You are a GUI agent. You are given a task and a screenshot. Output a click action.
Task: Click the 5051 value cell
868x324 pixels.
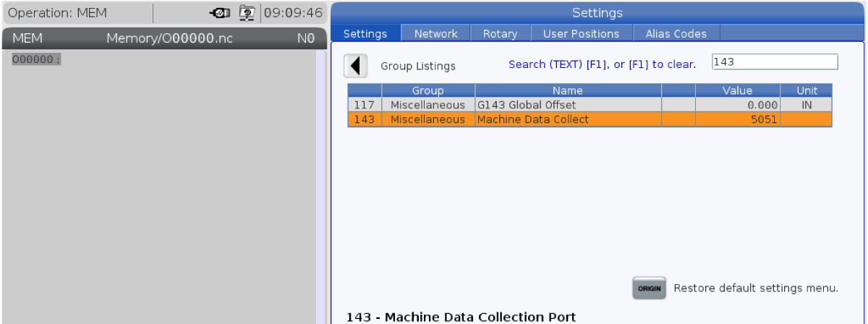738,119
